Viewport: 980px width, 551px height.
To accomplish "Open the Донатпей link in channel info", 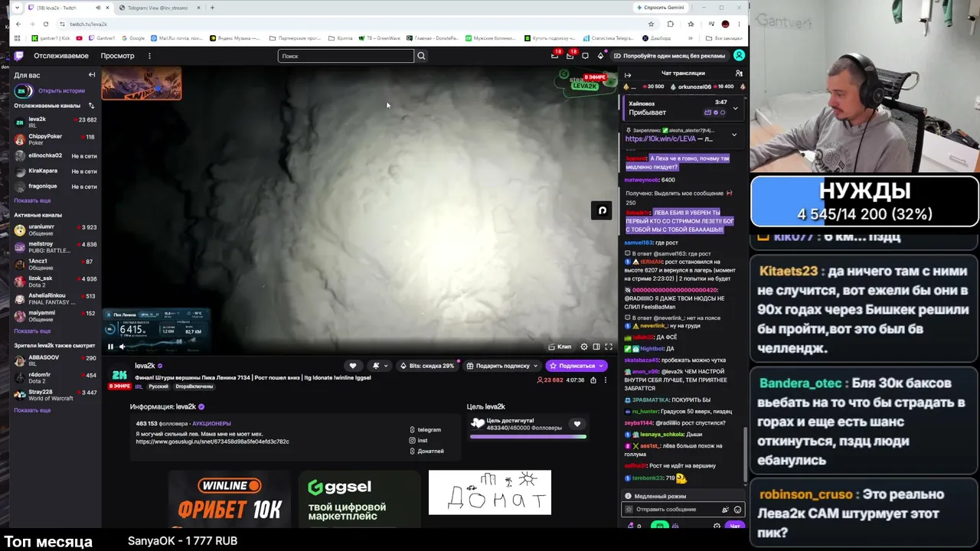I will tap(426, 452).
